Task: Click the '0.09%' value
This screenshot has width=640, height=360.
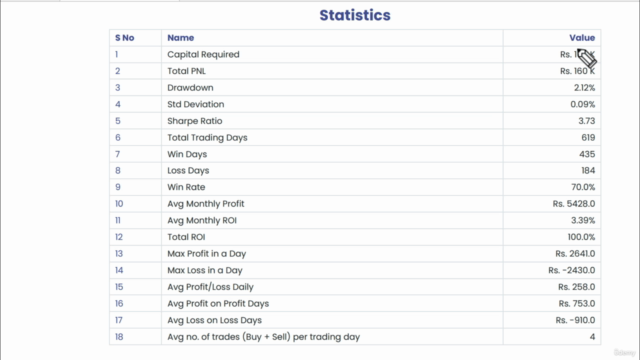Action: click(582, 104)
